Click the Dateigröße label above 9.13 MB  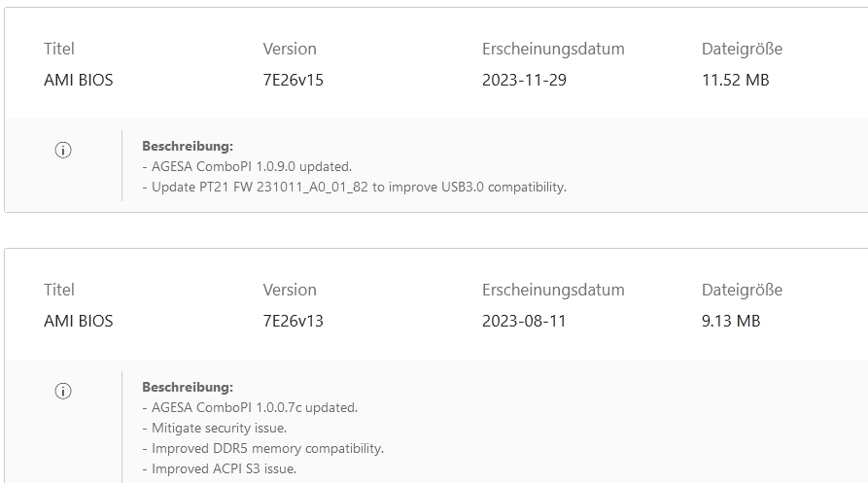point(742,290)
